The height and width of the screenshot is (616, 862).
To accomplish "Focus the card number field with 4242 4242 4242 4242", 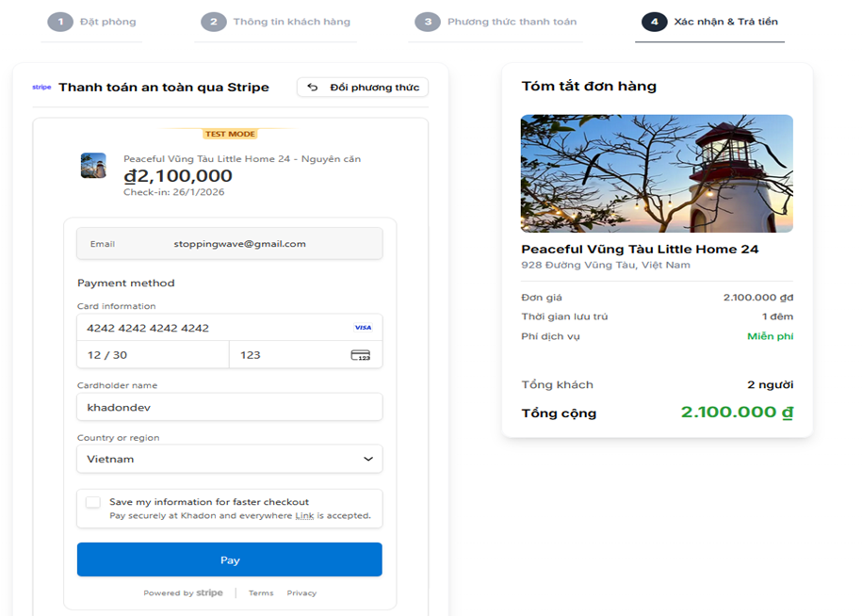I will coord(230,328).
